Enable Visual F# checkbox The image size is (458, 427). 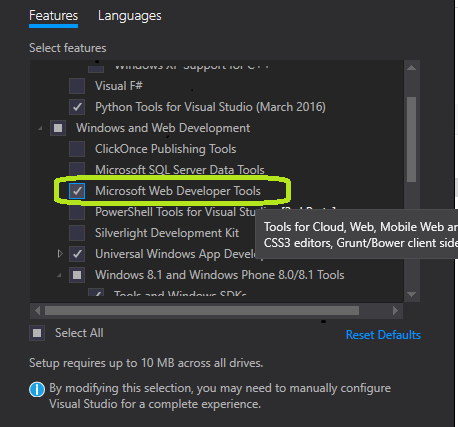[77, 86]
